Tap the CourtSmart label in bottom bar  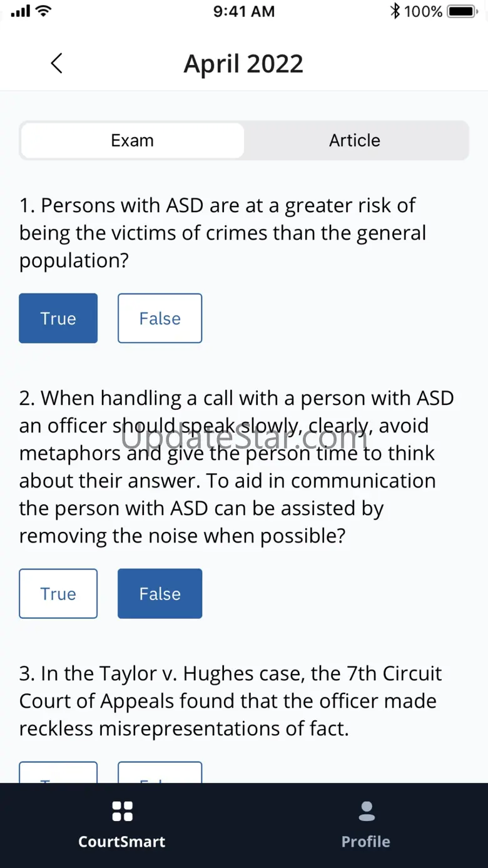(122, 842)
